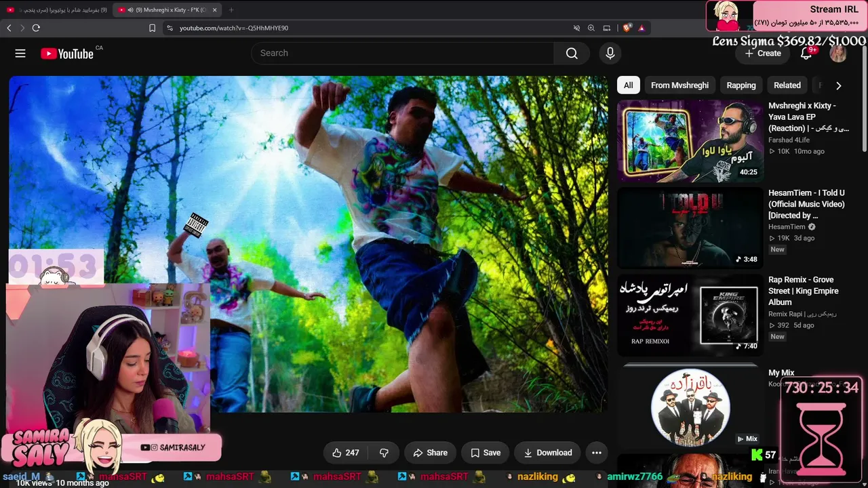Click the picture-in-picture icon in the address bar
This screenshot has height=488, width=868.
pyautogui.click(x=607, y=28)
